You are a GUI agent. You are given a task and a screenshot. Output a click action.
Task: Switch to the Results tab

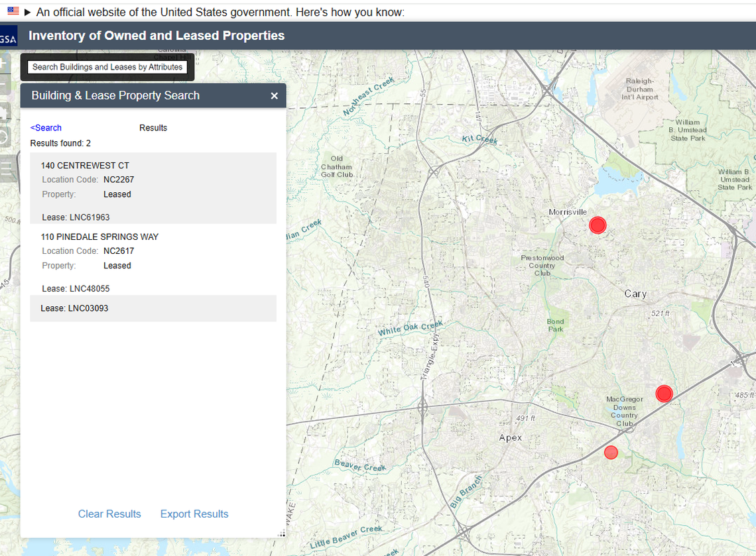(153, 127)
